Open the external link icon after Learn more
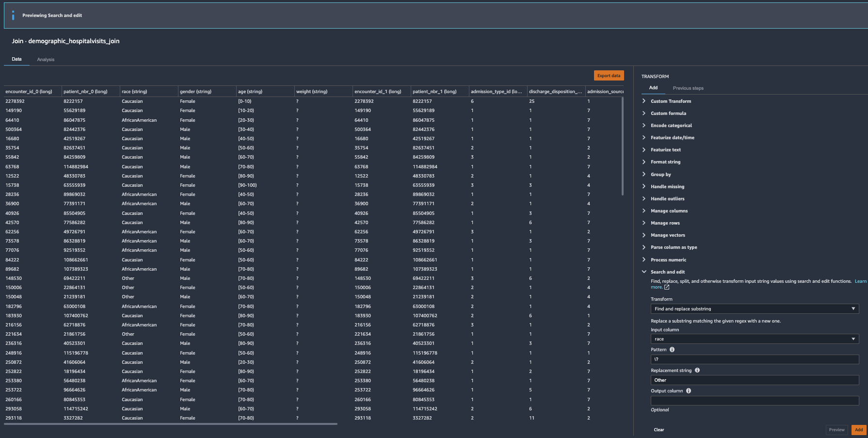This screenshot has height=438, width=868. [667, 287]
